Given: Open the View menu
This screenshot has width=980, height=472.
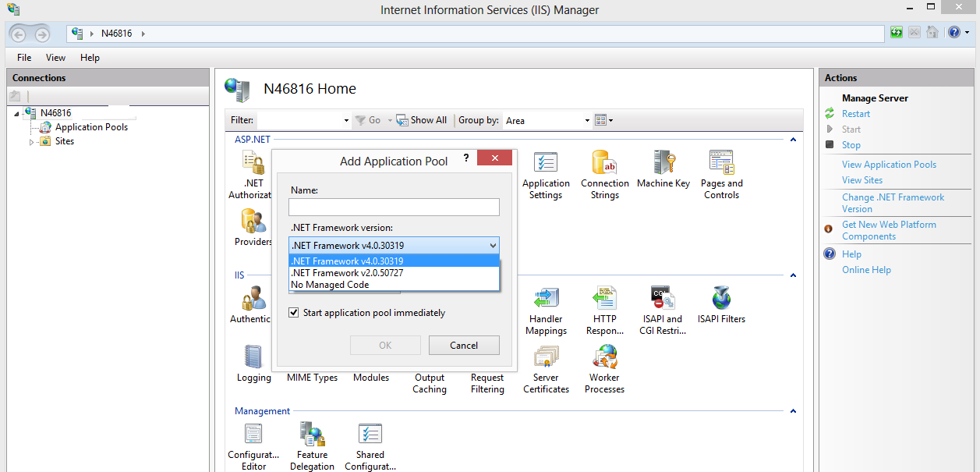Looking at the screenshot, I should tap(55, 57).
